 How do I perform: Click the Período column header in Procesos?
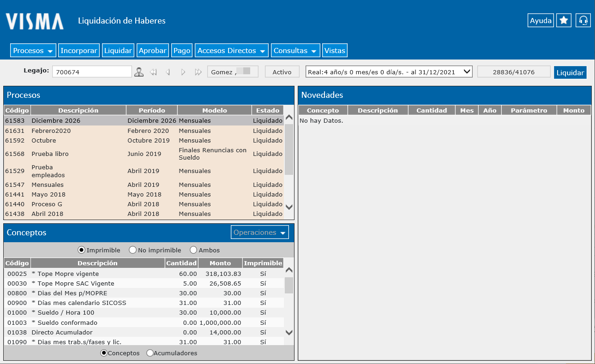click(152, 110)
